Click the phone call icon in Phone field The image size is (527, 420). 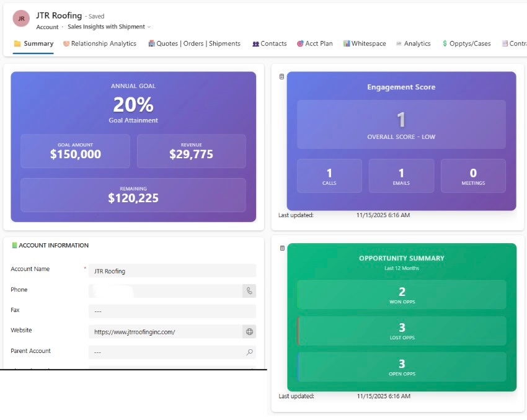click(249, 291)
